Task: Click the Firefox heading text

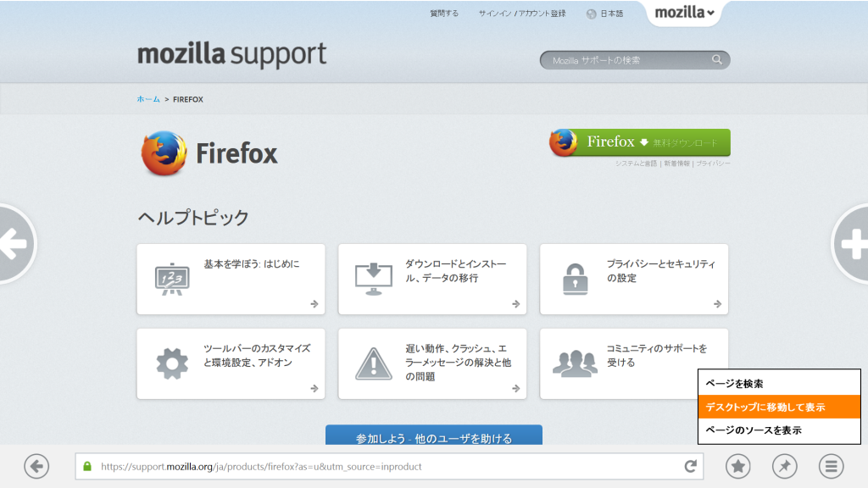Action: 236,153
